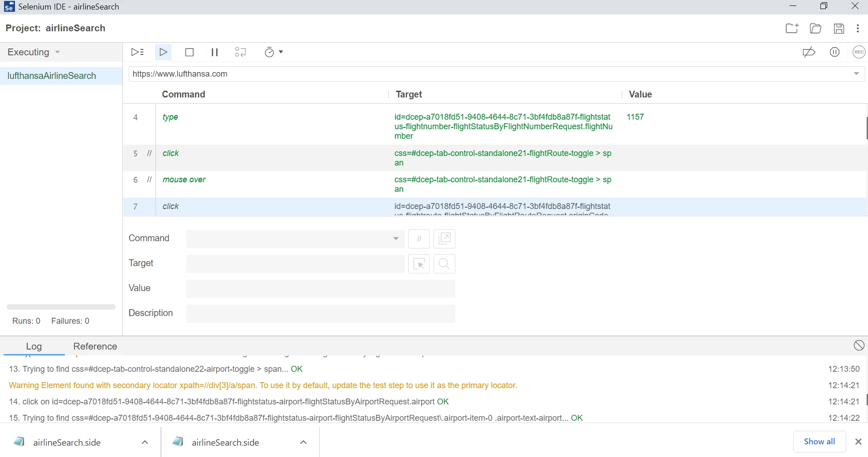868x457 pixels.
Task: Open the first airlineSearch.side download
Action: pyautogui.click(x=68, y=442)
